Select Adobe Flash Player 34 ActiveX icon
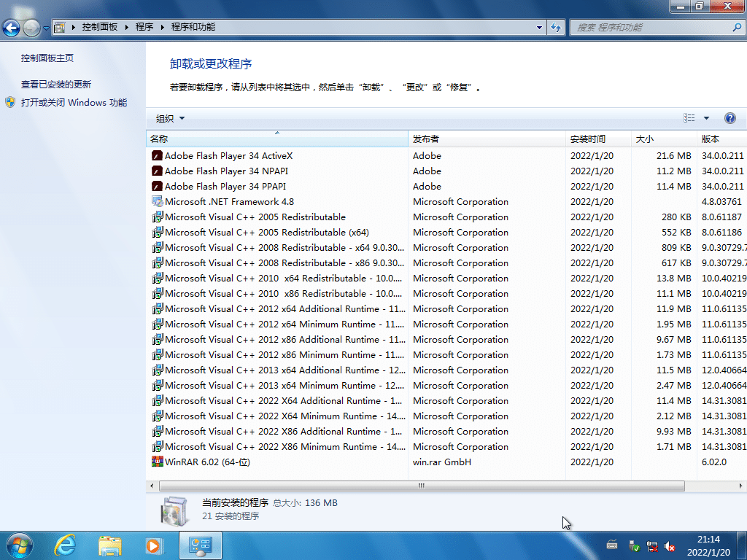747x560 pixels. [x=157, y=155]
